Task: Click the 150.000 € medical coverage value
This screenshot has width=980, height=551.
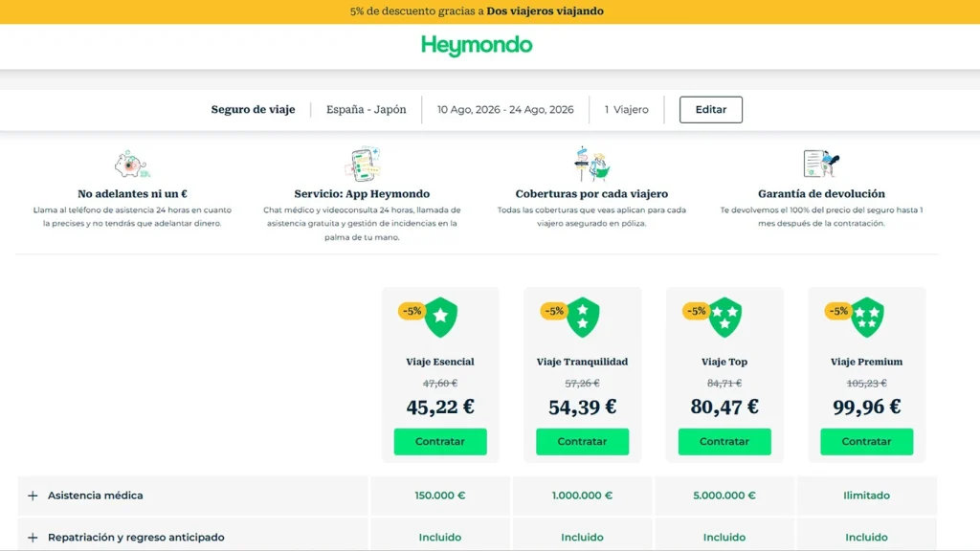Action: 440,496
